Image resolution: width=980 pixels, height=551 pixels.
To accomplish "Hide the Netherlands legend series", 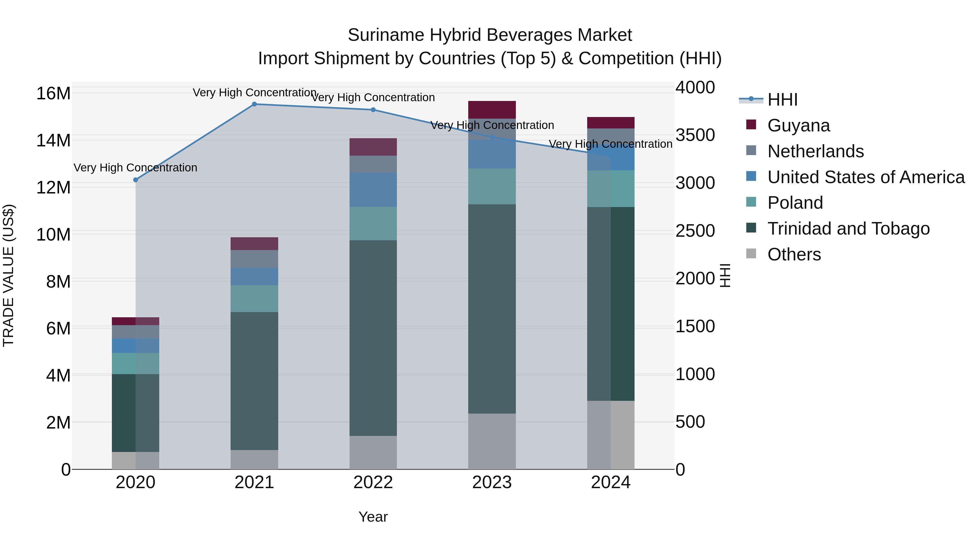I will point(805,151).
